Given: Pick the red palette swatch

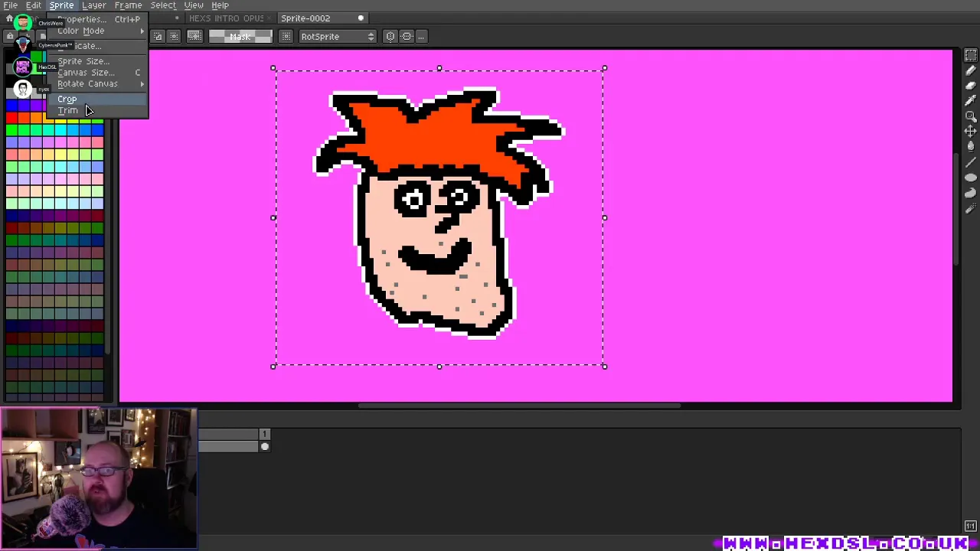Looking at the screenshot, I should [11, 118].
